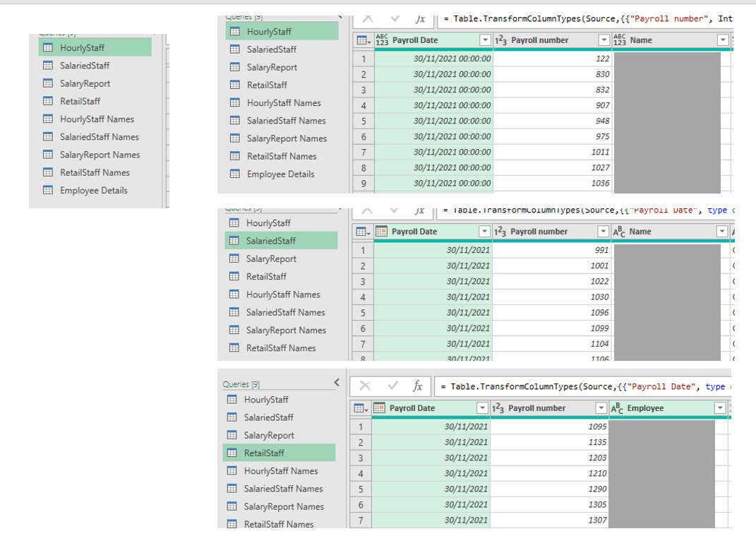756x536 pixels.
Task: Open Payroll Date filter dropdown in the top panel
Action: tap(486, 40)
